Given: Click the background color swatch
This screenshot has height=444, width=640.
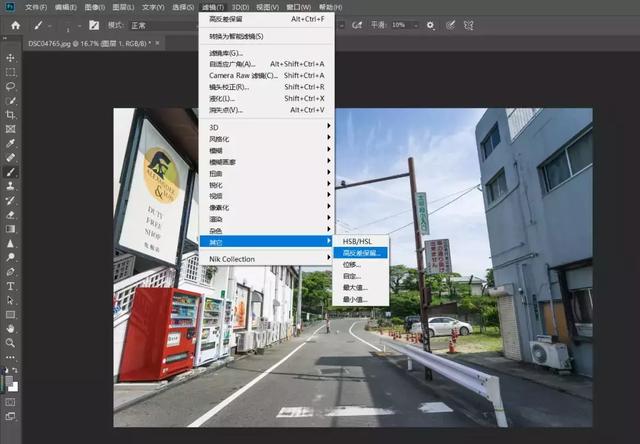Looking at the screenshot, I should [14, 387].
